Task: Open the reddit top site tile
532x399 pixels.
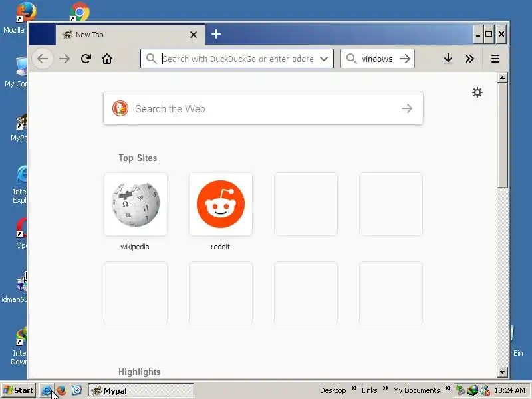Action: pos(221,204)
